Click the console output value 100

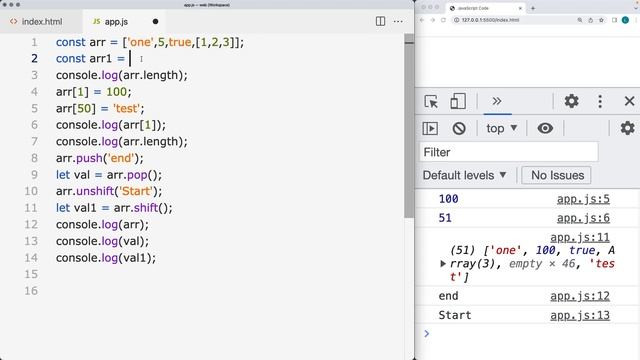pos(448,199)
